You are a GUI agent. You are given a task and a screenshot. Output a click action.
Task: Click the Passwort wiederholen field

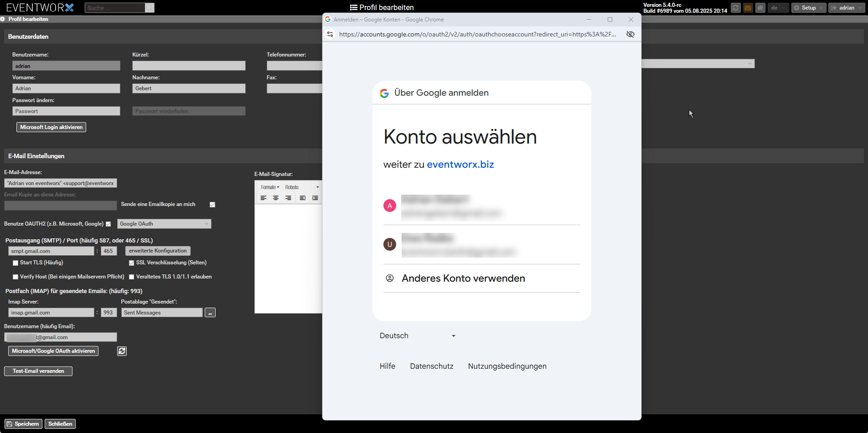189,111
